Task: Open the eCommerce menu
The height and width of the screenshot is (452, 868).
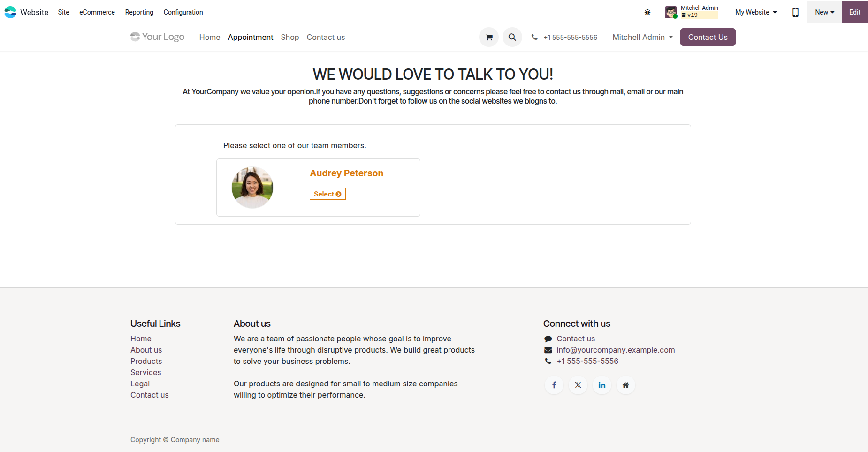Action: (x=97, y=12)
